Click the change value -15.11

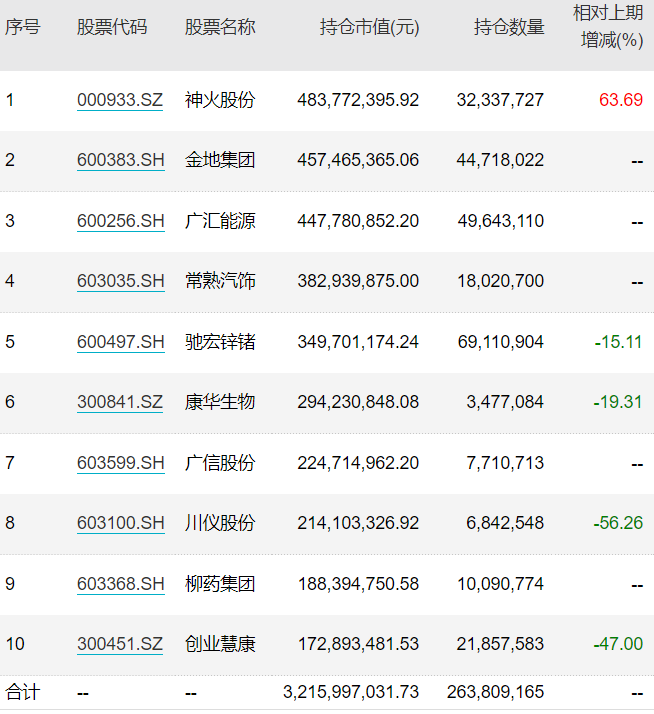[618, 342]
